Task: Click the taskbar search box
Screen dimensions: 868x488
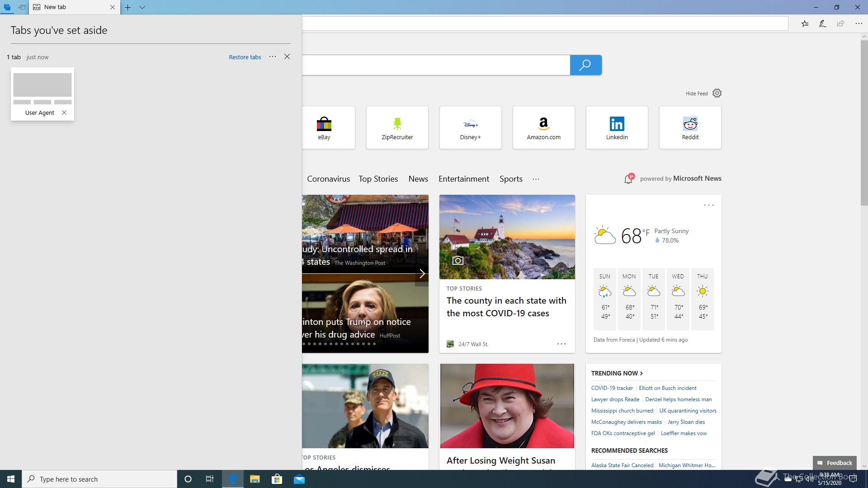Action: click(99, 479)
